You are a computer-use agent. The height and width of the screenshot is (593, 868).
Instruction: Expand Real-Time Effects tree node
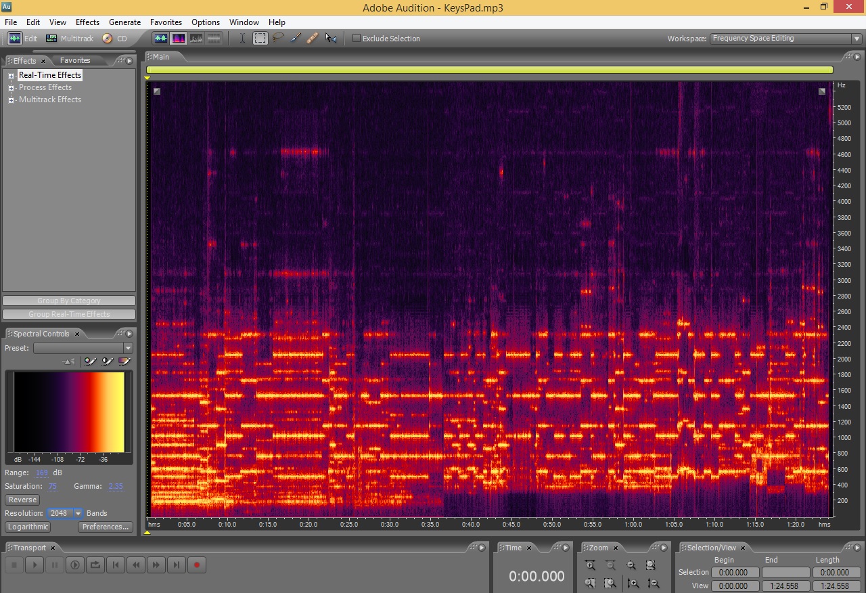coord(12,76)
